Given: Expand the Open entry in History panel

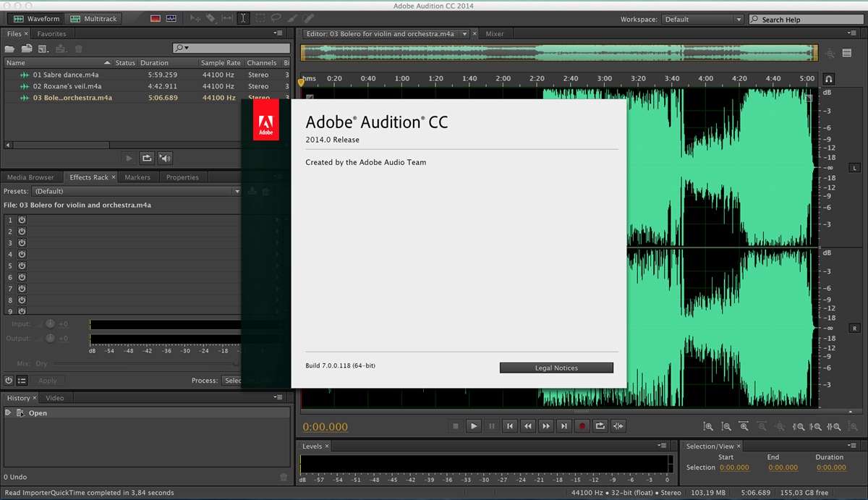Looking at the screenshot, I should pyautogui.click(x=9, y=412).
